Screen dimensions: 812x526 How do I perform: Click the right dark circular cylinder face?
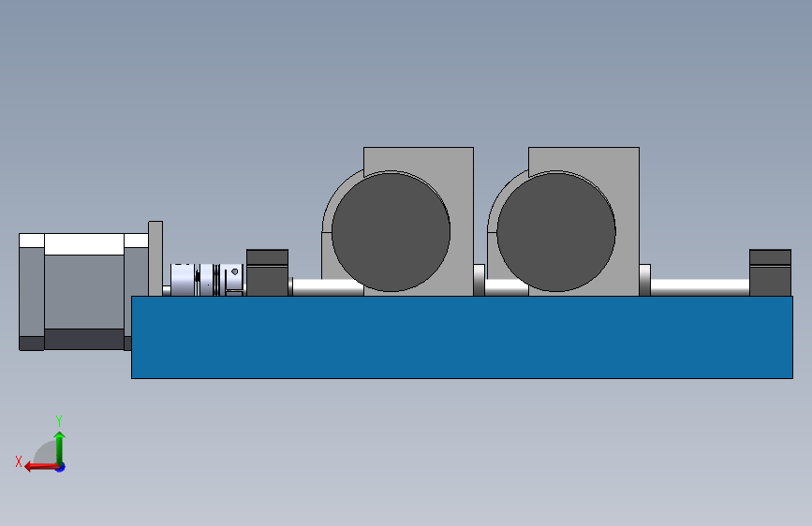556,232
